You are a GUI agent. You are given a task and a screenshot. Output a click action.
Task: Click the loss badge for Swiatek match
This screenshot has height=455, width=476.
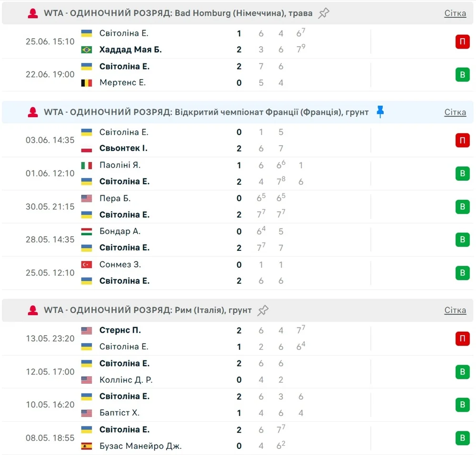[x=462, y=140]
